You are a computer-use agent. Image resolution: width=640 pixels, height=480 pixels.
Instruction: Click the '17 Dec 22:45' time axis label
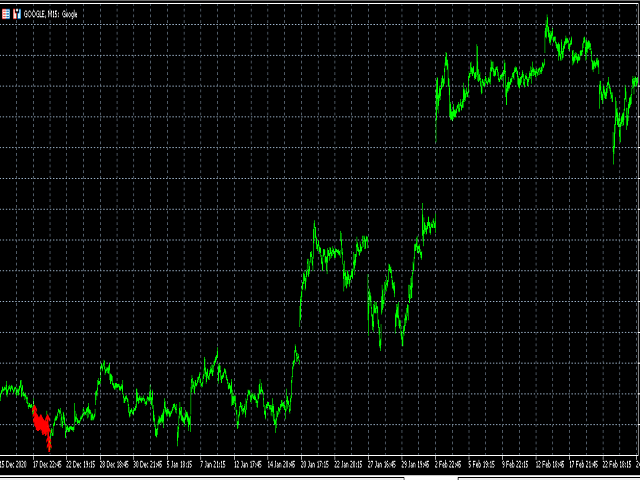[x=47, y=464]
